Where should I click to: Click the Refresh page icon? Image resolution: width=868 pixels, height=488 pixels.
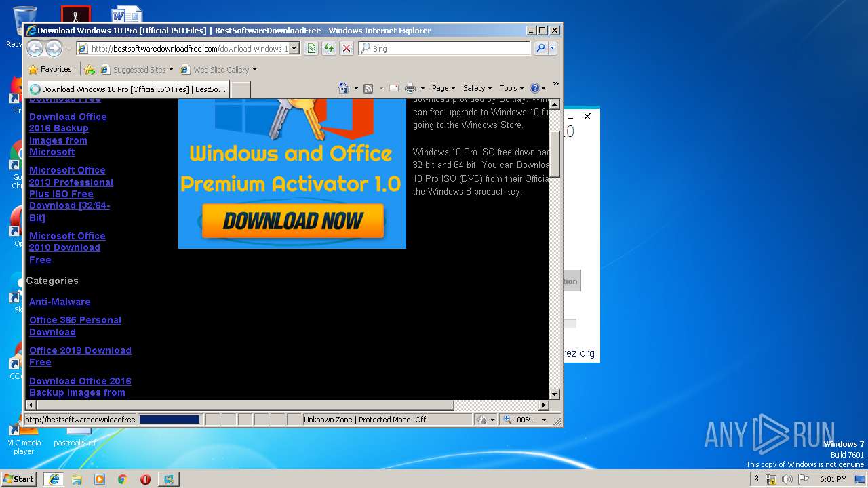329,48
